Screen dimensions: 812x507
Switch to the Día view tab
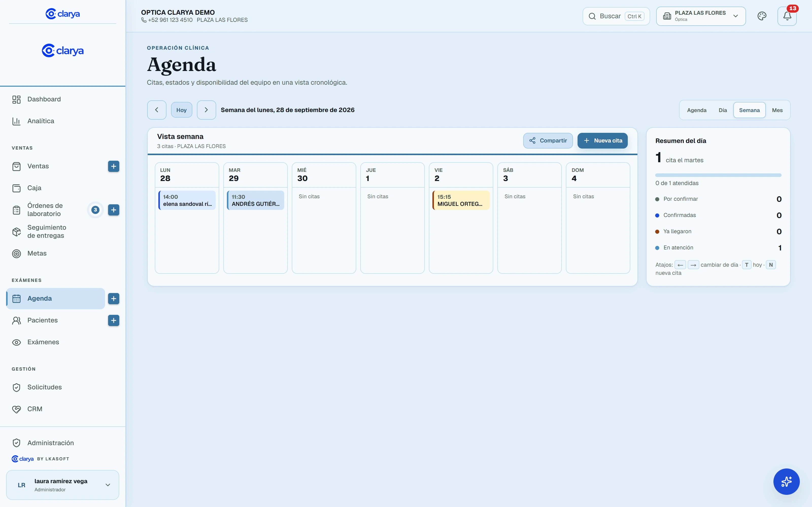(x=723, y=110)
